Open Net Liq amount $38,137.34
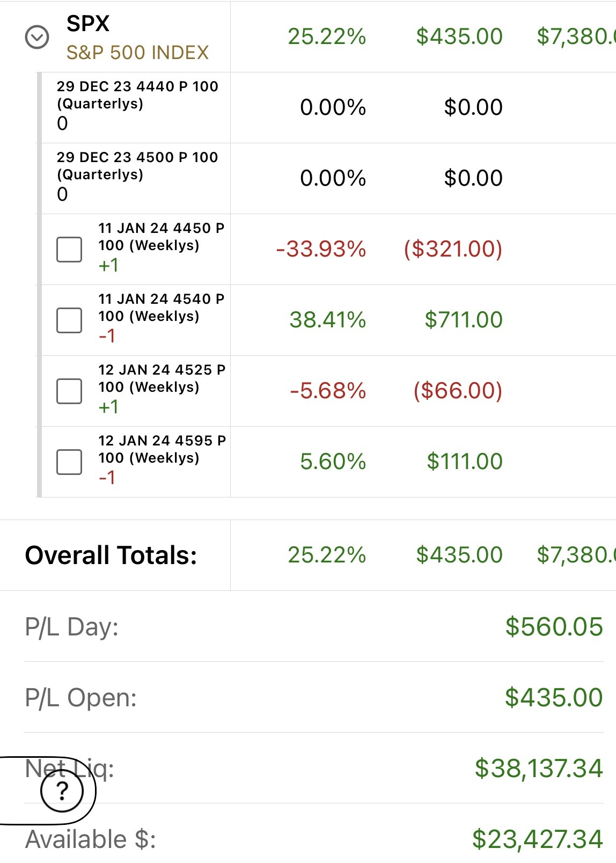Viewport: 616px width, 863px height. pyautogui.click(x=539, y=769)
